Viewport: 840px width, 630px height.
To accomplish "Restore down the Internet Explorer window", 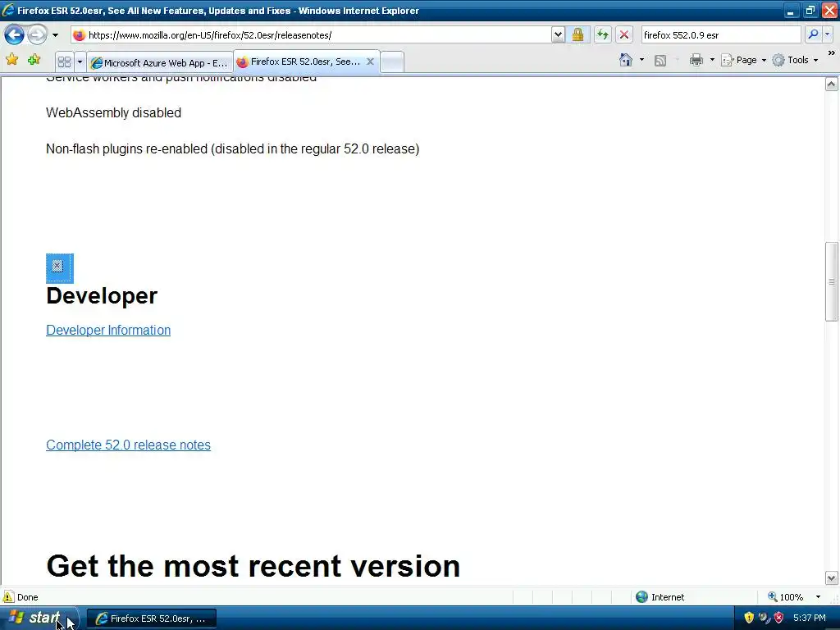I will (x=810, y=10).
